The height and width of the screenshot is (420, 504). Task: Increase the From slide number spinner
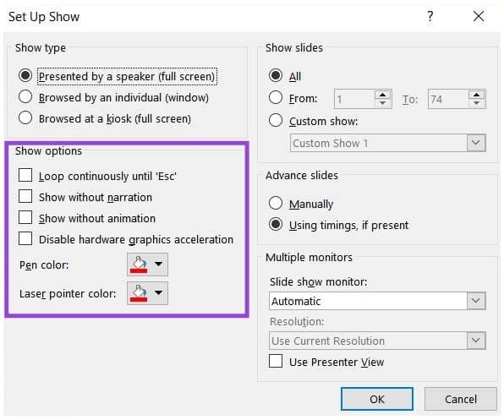(x=382, y=95)
